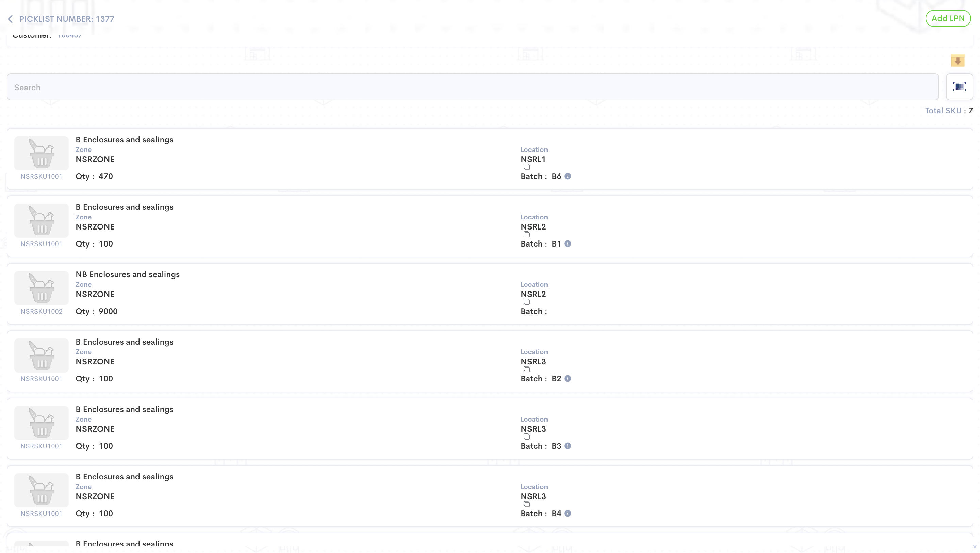The width and height of the screenshot is (980, 553).
Task: Click batch value B2
Action: (556, 378)
